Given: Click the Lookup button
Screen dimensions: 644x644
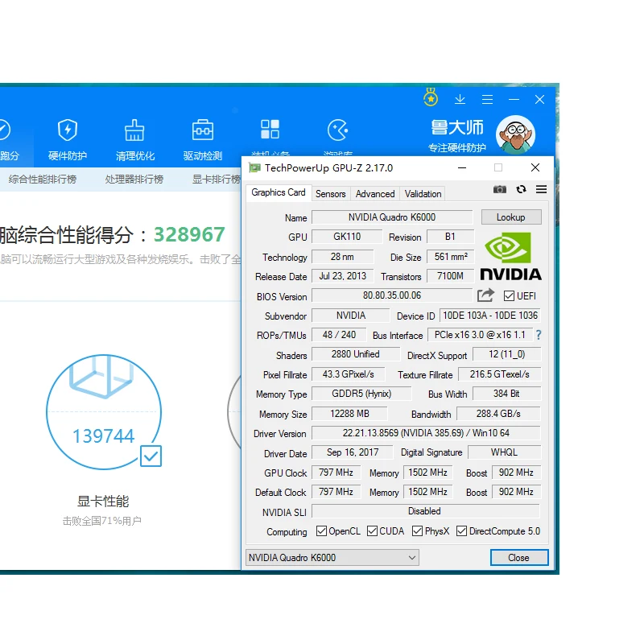Looking at the screenshot, I should point(511,217).
